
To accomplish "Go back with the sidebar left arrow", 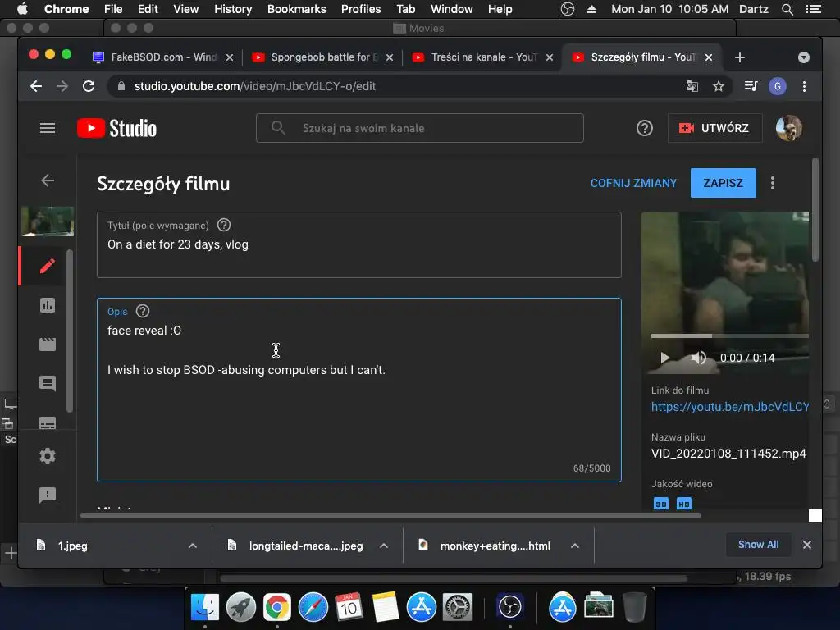I will coord(48,180).
